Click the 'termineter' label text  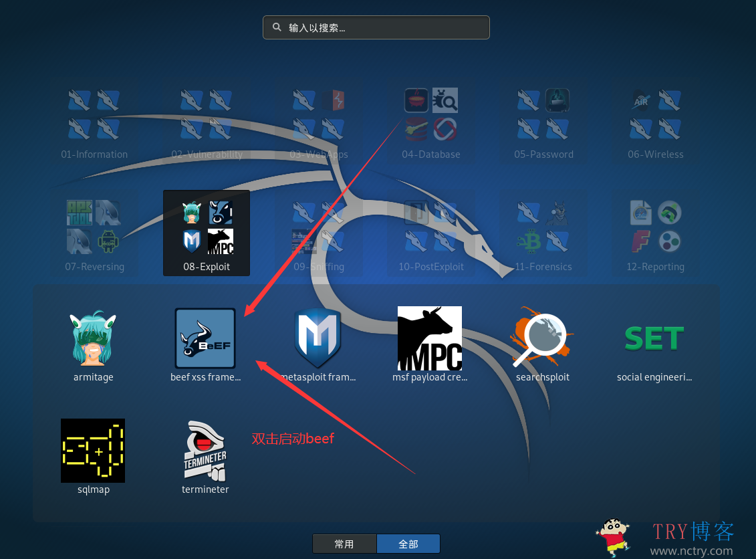pos(205,489)
